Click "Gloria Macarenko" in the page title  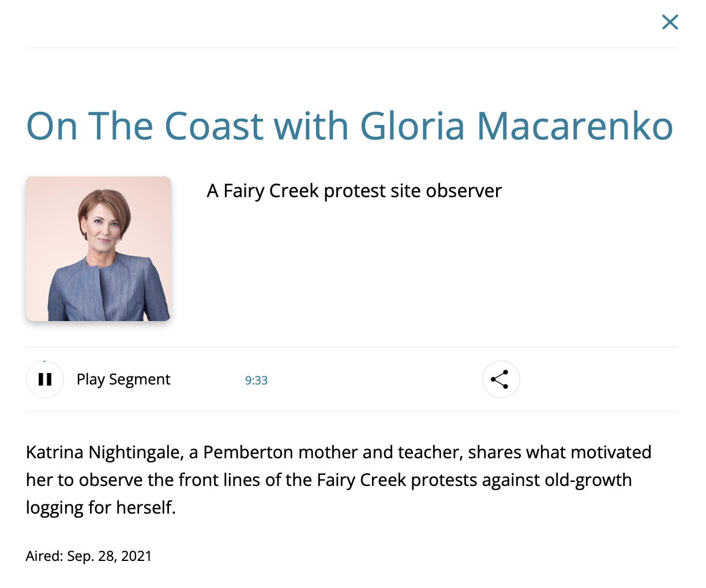pyautogui.click(x=516, y=126)
